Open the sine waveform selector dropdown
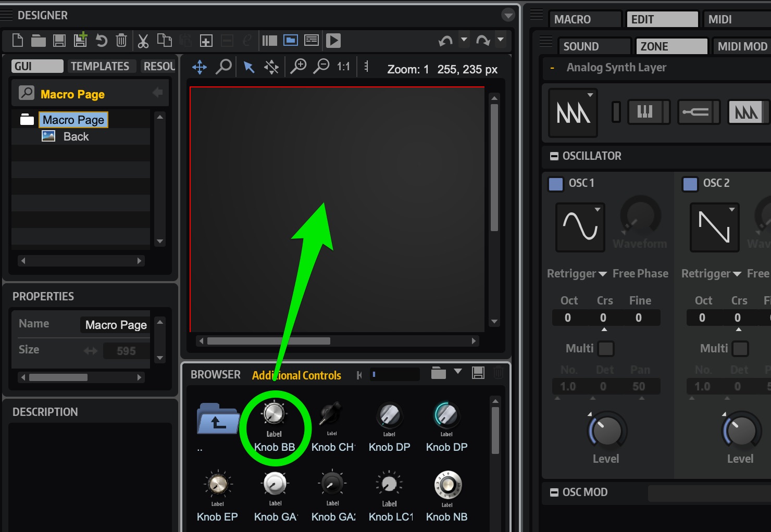Image resolution: width=771 pixels, height=532 pixels. point(580,227)
